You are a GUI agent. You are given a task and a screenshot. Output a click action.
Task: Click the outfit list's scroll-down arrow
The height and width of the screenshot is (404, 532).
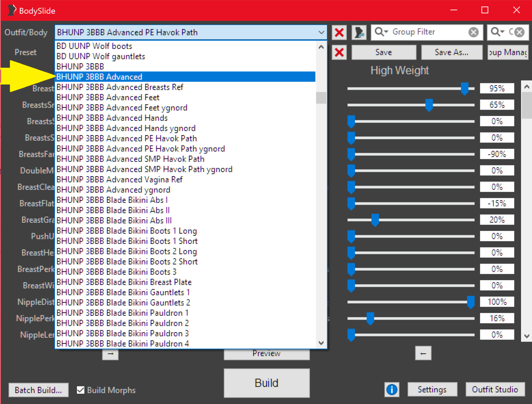pyautogui.click(x=321, y=343)
